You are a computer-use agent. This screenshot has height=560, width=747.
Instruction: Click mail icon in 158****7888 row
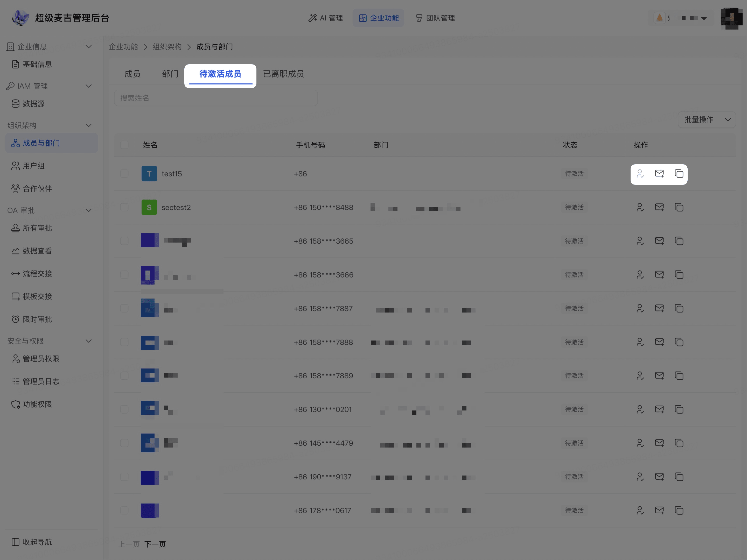click(659, 342)
